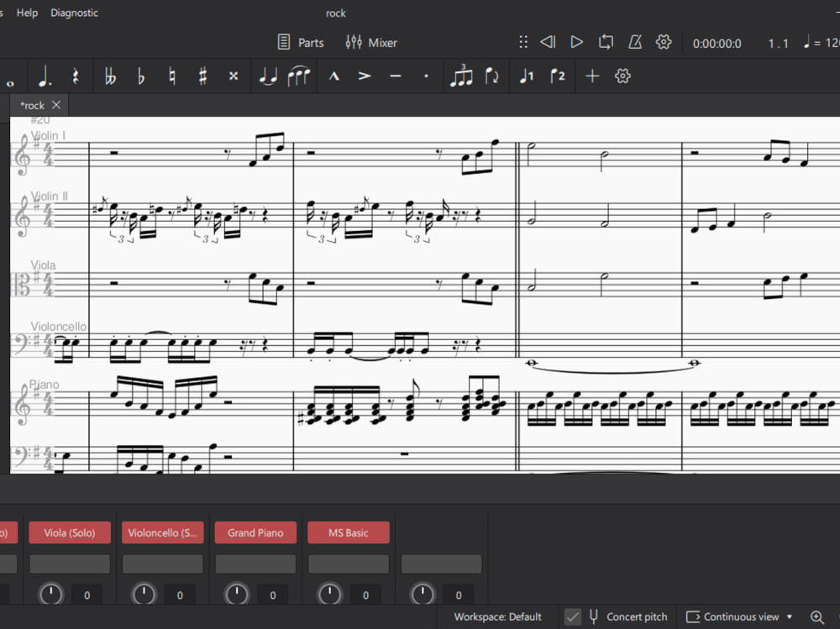
Task: Click the playback toolbar grip handle
Action: tap(523, 42)
